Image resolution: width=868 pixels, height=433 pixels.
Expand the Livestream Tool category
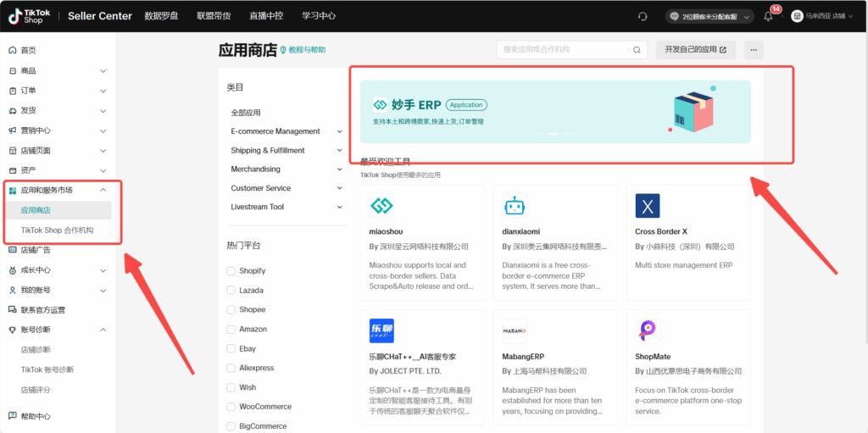point(339,207)
